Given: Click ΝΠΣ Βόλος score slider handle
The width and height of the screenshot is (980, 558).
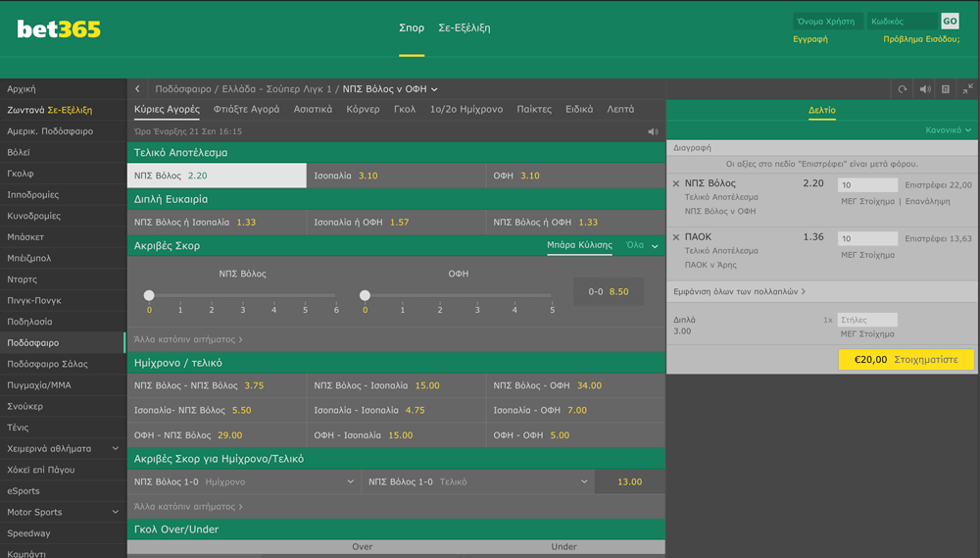Looking at the screenshot, I should pyautogui.click(x=149, y=295).
